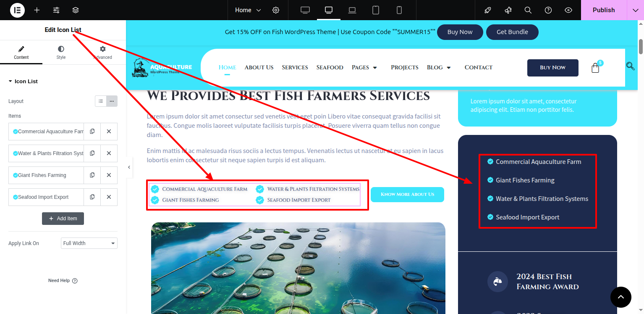Toggle preview changes eye icon
This screenshot has height=314, width=644.
pyautogui.click(x=568, y=10)
